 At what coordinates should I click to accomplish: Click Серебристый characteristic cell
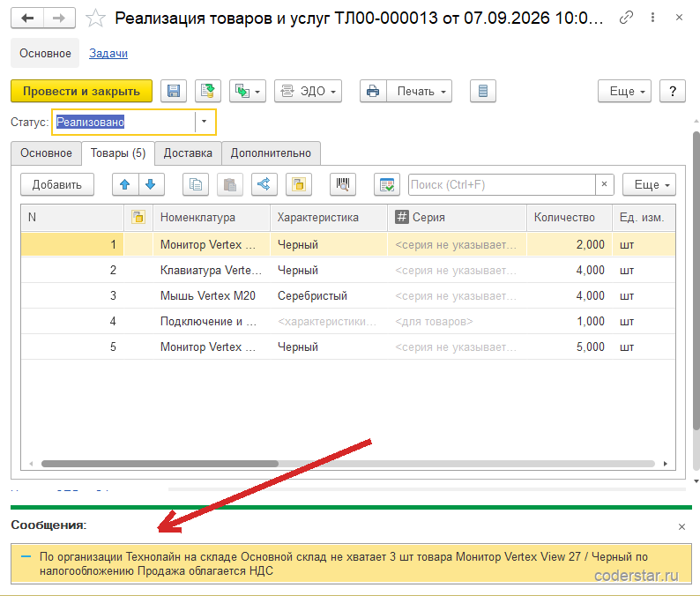(x=329, y=295)
